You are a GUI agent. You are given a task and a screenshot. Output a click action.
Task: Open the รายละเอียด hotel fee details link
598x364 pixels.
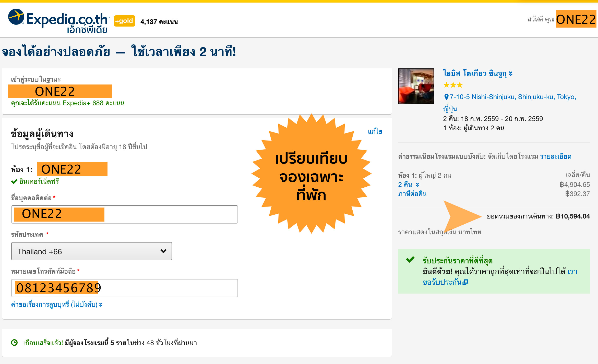pos(556,156)
